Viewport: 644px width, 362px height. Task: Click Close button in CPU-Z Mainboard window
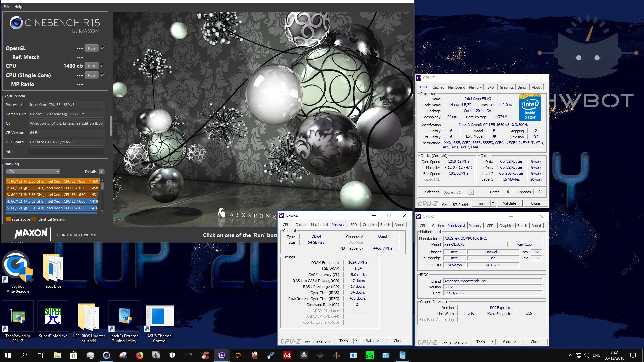point(535,342)
